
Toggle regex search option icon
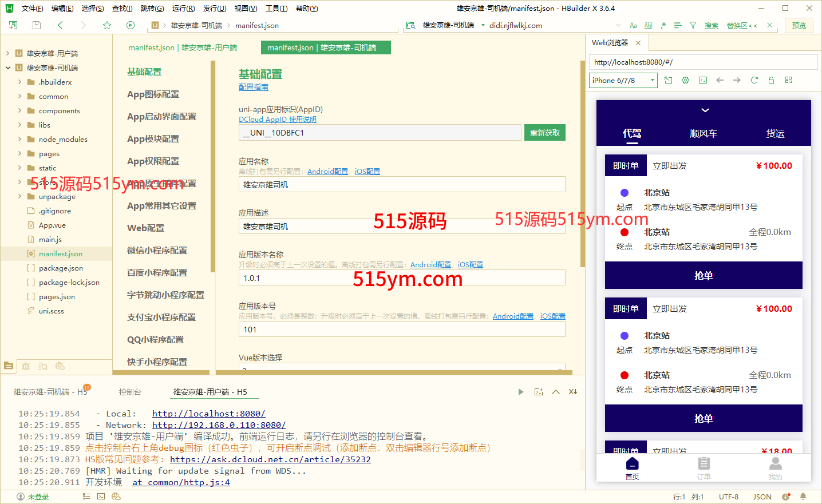pyautogui.click(x=663, y=25)
